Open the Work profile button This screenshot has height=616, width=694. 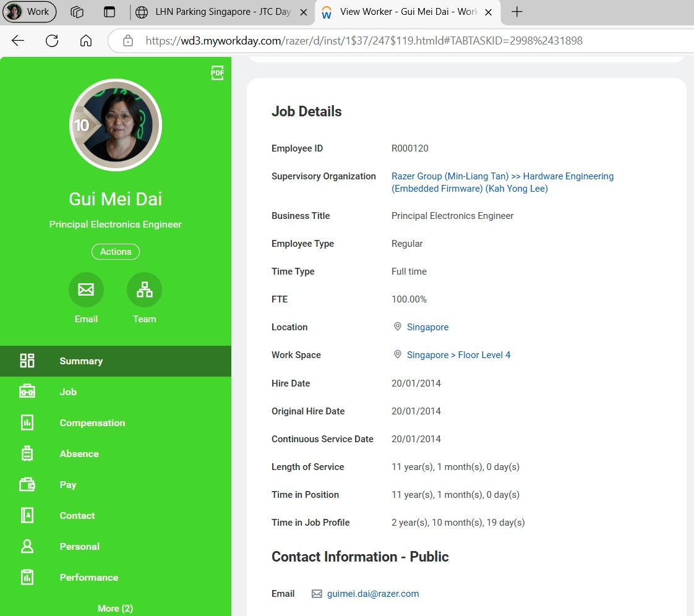pyautogui.click(x=29, y=12)
